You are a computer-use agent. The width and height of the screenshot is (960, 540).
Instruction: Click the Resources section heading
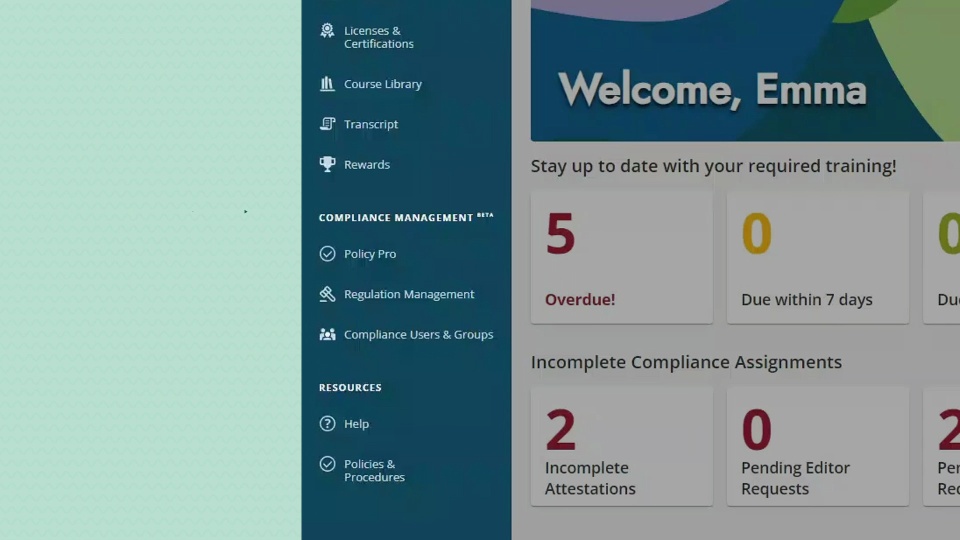[x=350, y=388]
